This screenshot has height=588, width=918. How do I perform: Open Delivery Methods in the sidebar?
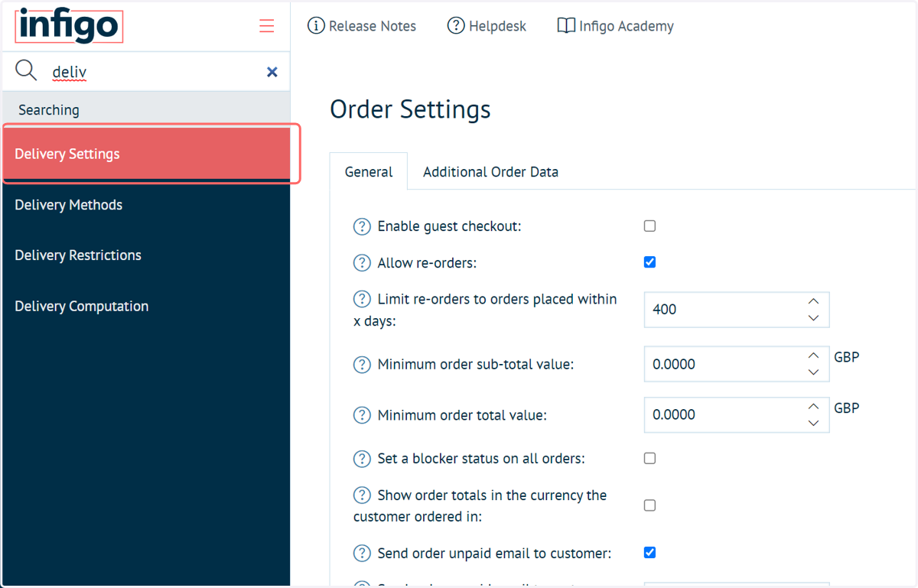[146, 205]
